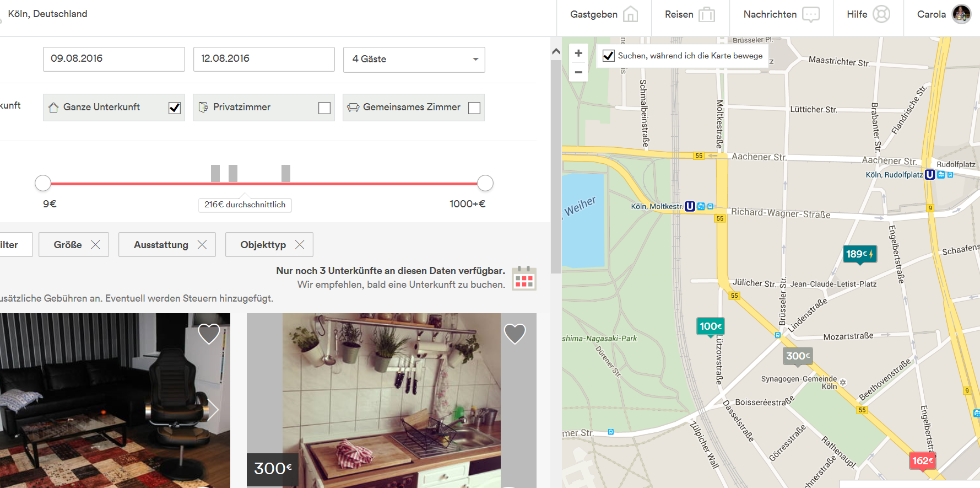Open the kitchen listing photo
This screenshot has width=980, height=488.
click(392, 401)
